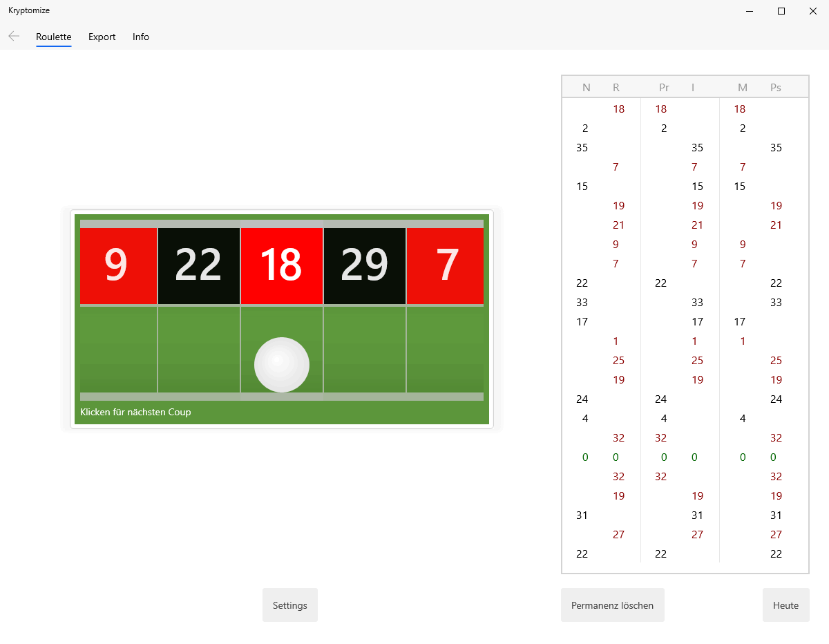829x644 pixels.
Task: Select 2 in the Pr column
Action: point(664,129)
